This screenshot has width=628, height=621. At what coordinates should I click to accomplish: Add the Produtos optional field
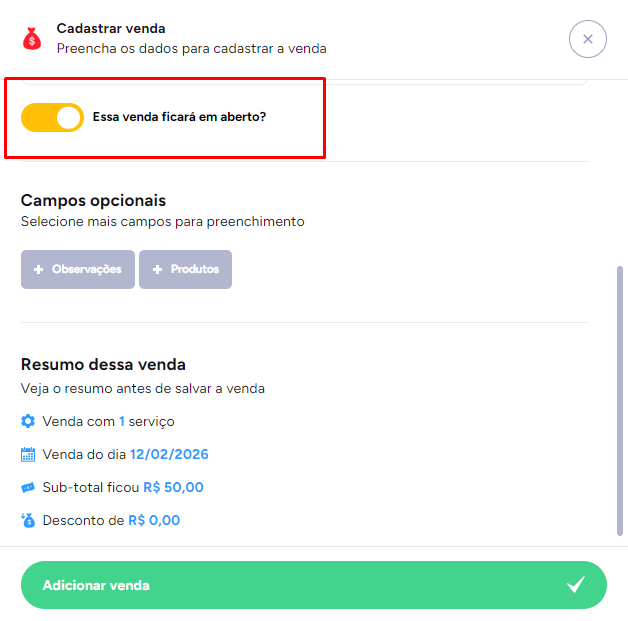(x=186, y=270)
